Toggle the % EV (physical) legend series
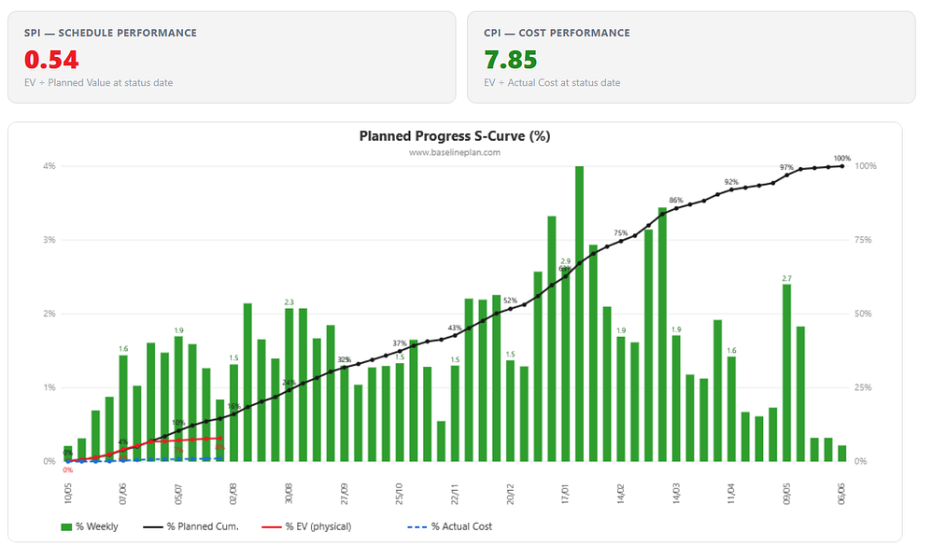Image resolution: width=932 pixels, height=560 pixels. (x=306, y=526)
